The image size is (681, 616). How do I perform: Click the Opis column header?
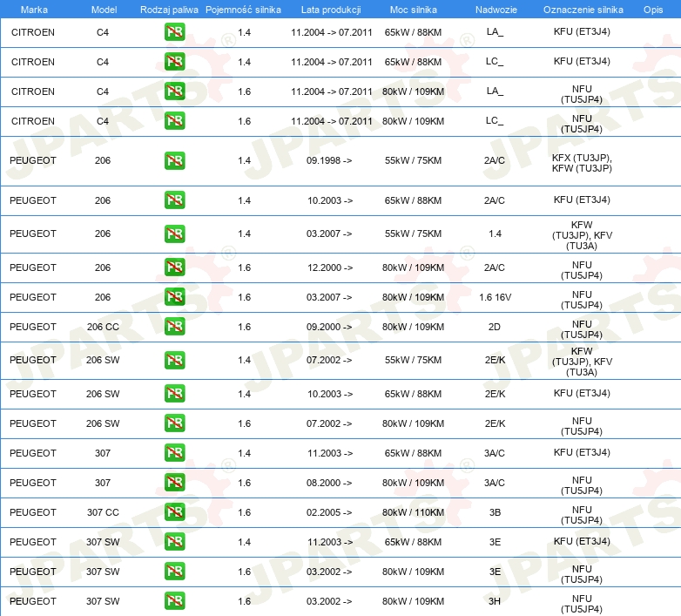click(x=653, y=10)
